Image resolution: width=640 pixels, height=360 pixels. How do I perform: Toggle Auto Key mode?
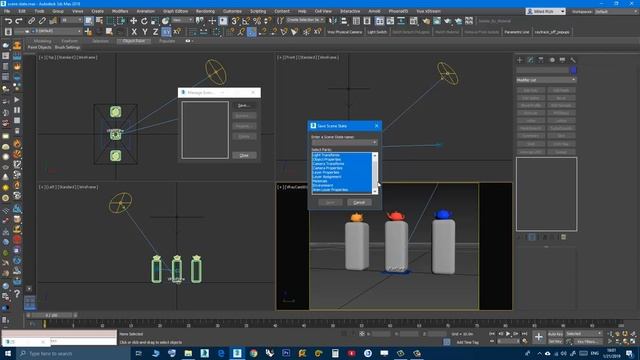pos(555,334)
